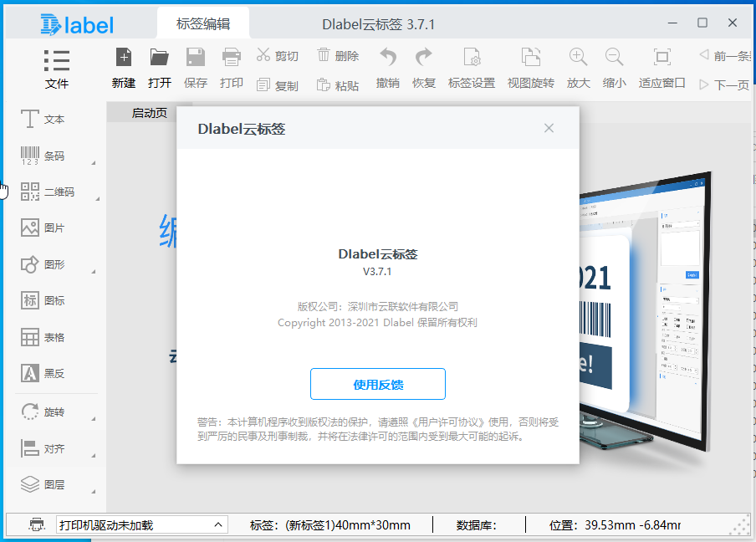
Task: Select the 对齐 align tool
Action: click(x=43, y=448)
